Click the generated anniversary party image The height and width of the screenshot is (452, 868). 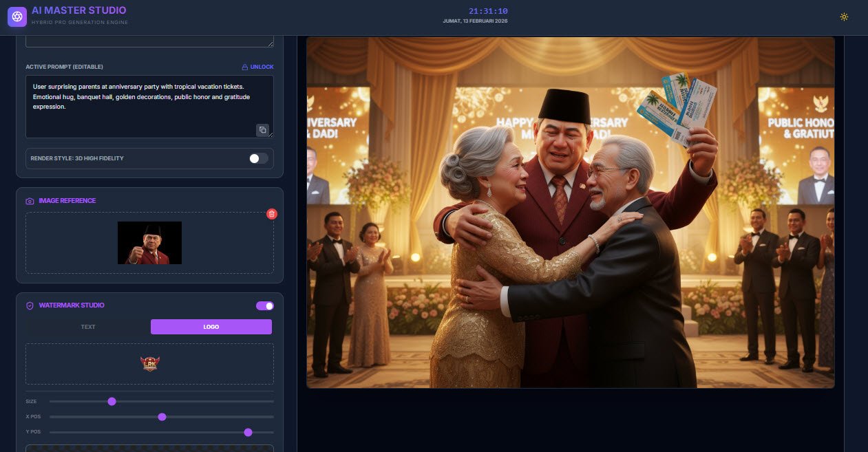(570, 213)
